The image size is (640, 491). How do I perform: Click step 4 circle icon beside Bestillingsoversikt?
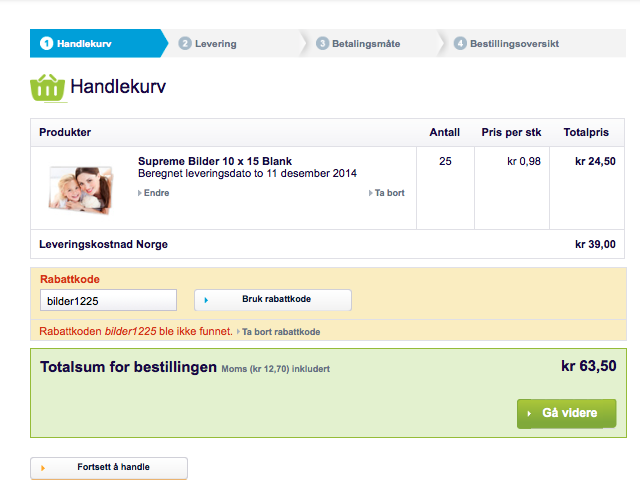point(460,43)
